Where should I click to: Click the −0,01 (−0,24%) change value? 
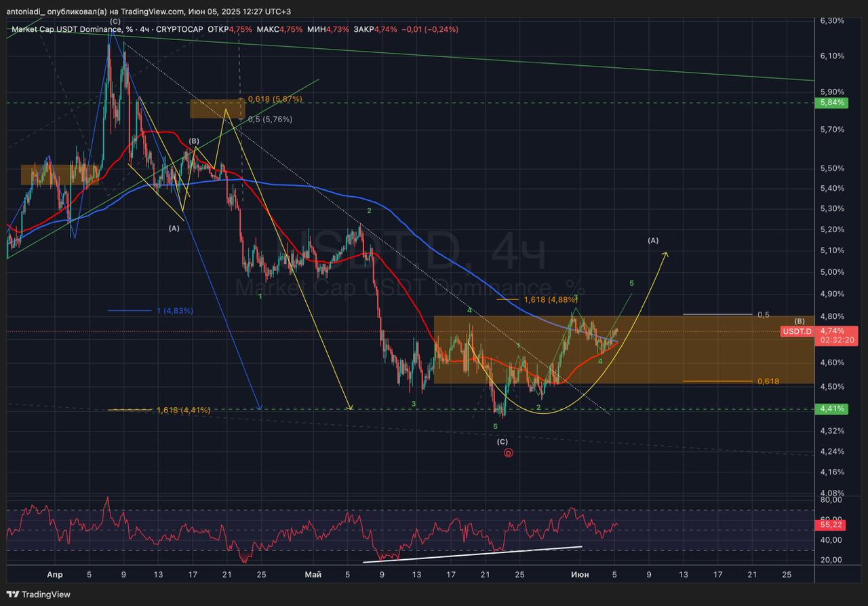[x=430, y=29]
